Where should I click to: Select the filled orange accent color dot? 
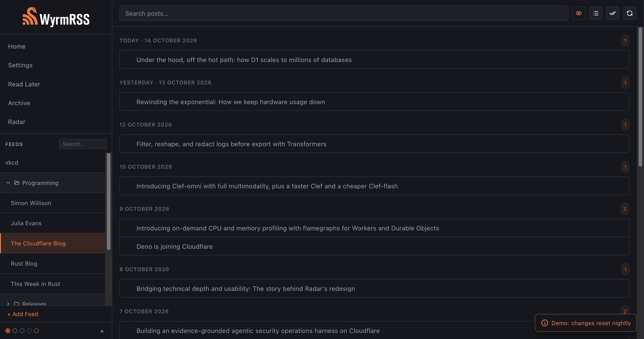pyautogui.click(x=8, y=331)
